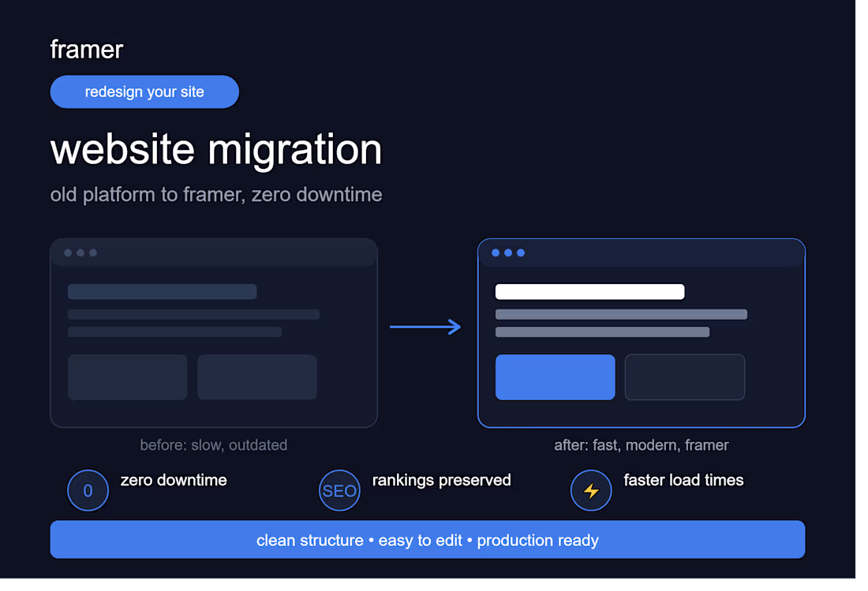Click the lightning bolt icon

[x=591, y=490]
